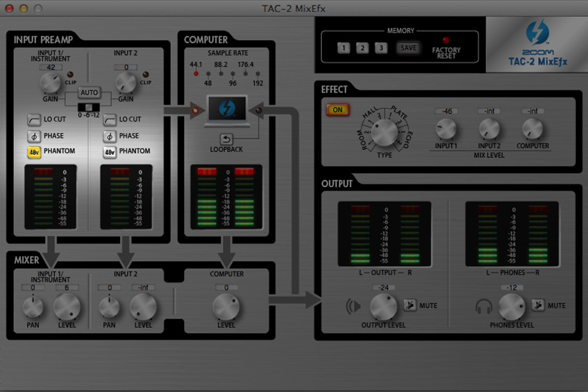This screenshot has width=588, height=392.
Task: Click the effect TYPE selector knob
Action: (x=384, y=131)
